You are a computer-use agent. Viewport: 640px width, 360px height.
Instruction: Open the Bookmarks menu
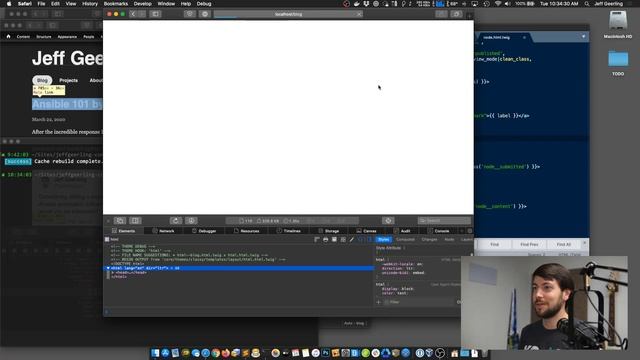point(116,4)
